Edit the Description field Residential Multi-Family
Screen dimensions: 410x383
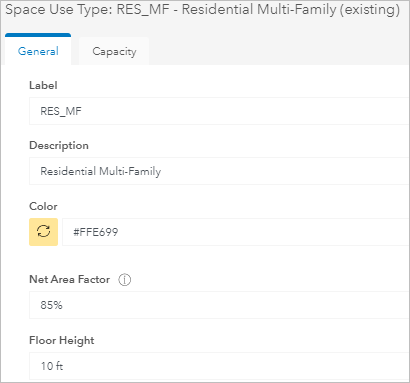(219, 171)
